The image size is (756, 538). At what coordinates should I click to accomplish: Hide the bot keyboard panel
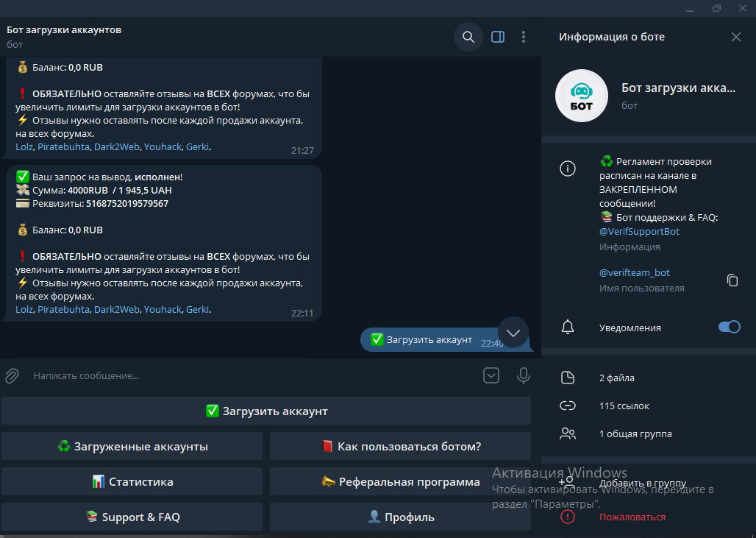pos(491,376)
